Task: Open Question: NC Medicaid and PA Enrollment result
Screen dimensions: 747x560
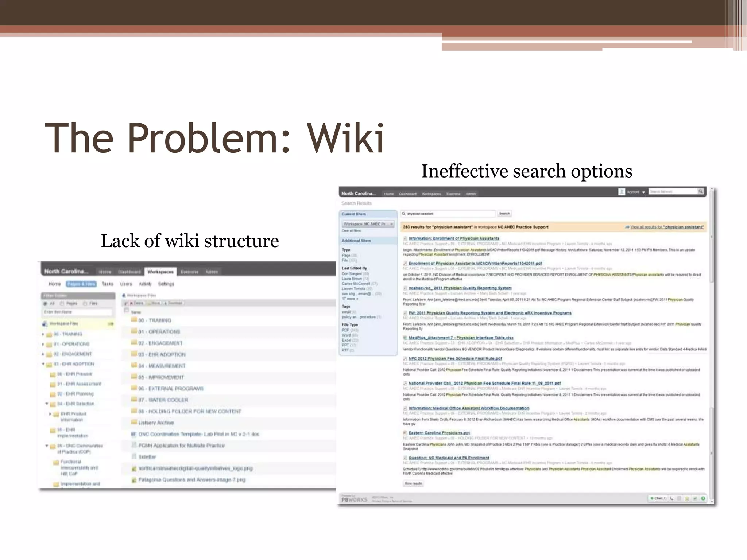Action: tap(449, 458)
